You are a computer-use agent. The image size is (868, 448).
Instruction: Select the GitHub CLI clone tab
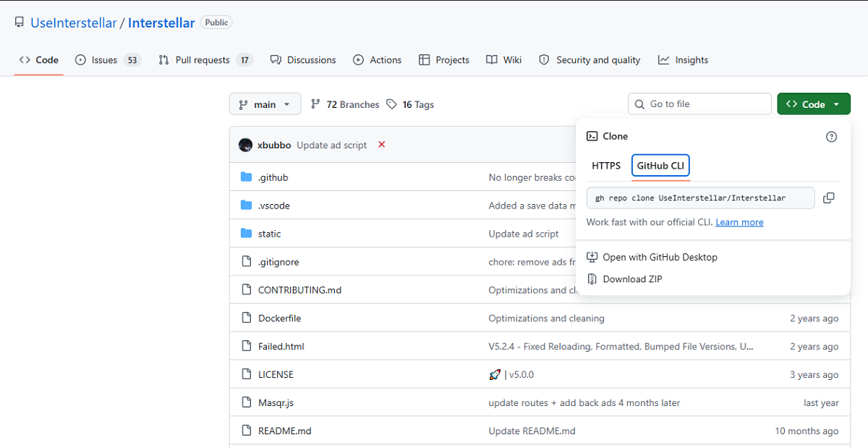click(x=660, y=166)
